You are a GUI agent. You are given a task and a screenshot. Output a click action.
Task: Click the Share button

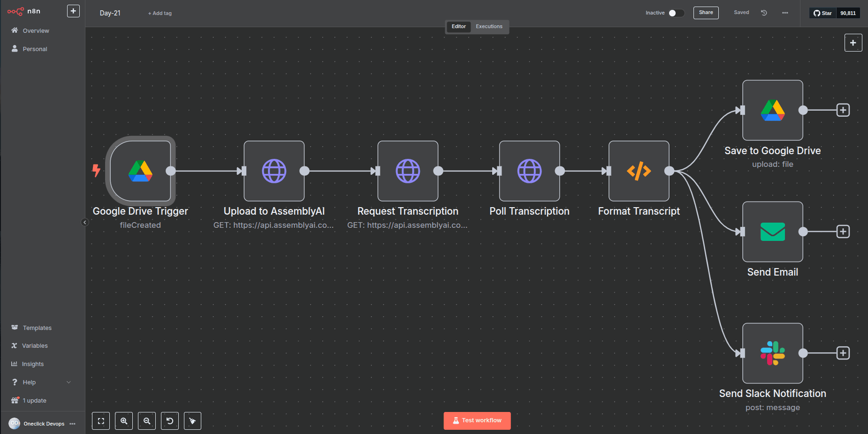(706, 13)
